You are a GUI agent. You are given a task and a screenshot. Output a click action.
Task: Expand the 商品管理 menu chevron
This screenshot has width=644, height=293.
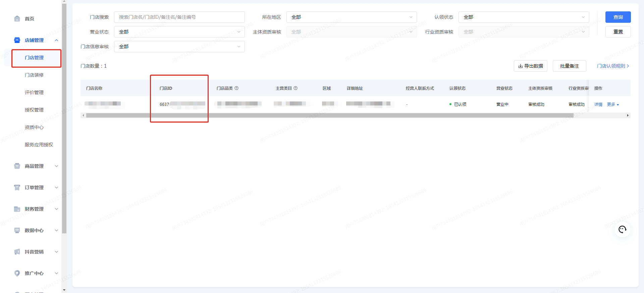coord(56,166)
